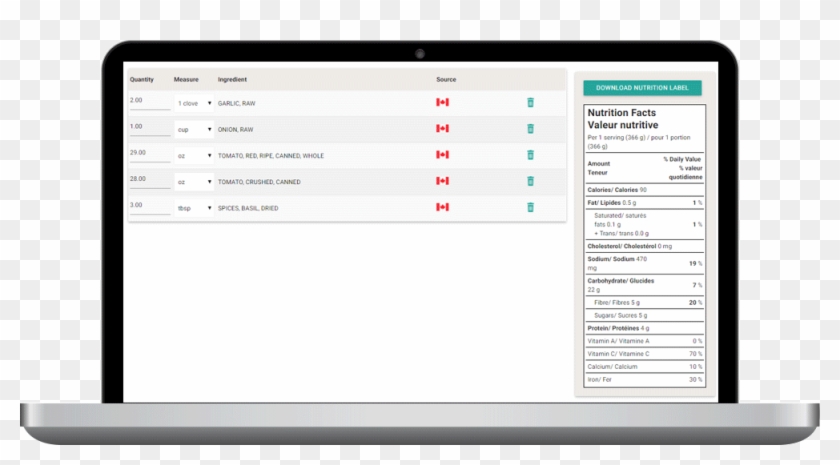Delete the Garlic, Raw ingredient row

[530, 103]
